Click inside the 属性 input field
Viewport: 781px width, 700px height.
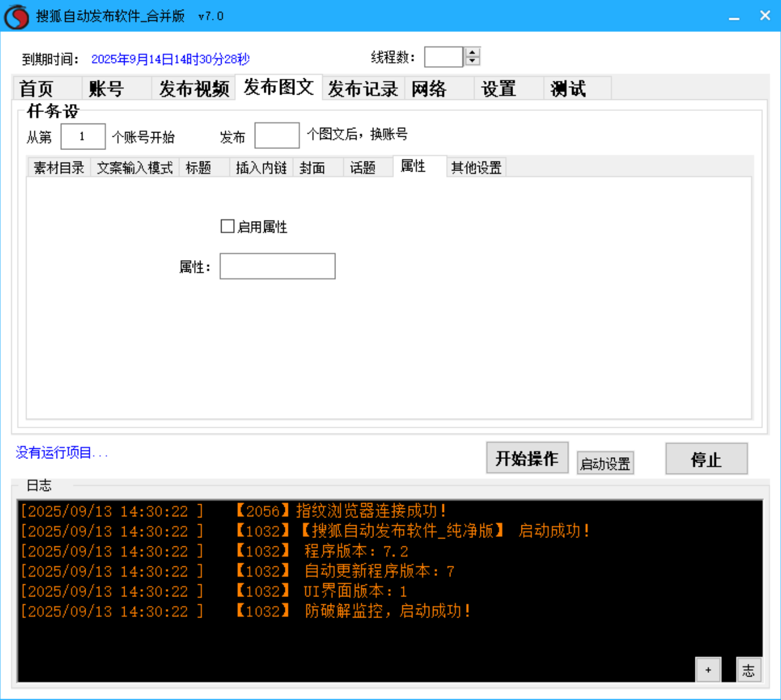point(277,266)
